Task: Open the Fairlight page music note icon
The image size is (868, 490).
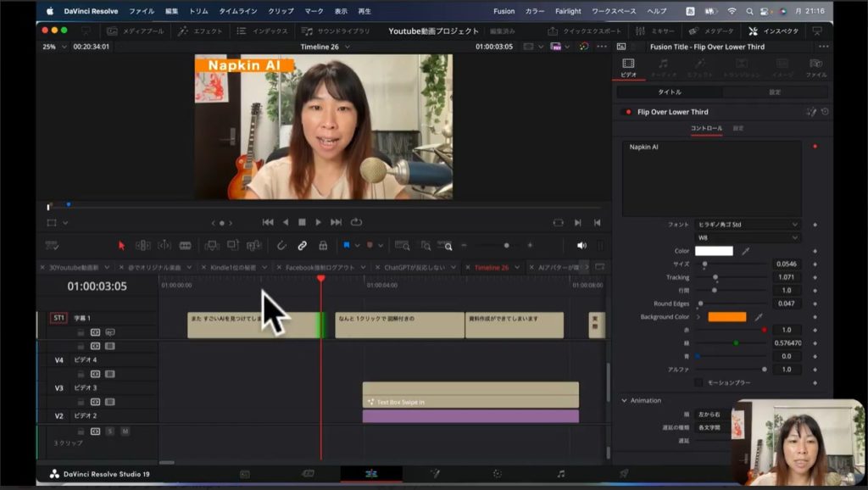Action: click(x=560, y=473)
